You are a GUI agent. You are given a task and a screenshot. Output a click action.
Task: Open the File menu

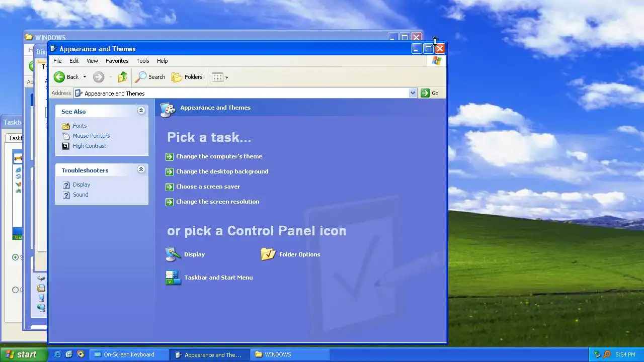[57, 61]
